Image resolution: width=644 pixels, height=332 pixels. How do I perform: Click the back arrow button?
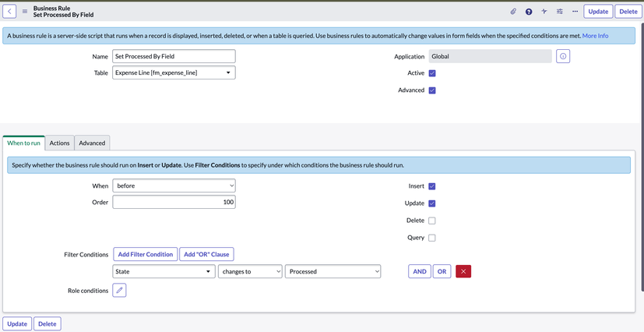(10, 11)
